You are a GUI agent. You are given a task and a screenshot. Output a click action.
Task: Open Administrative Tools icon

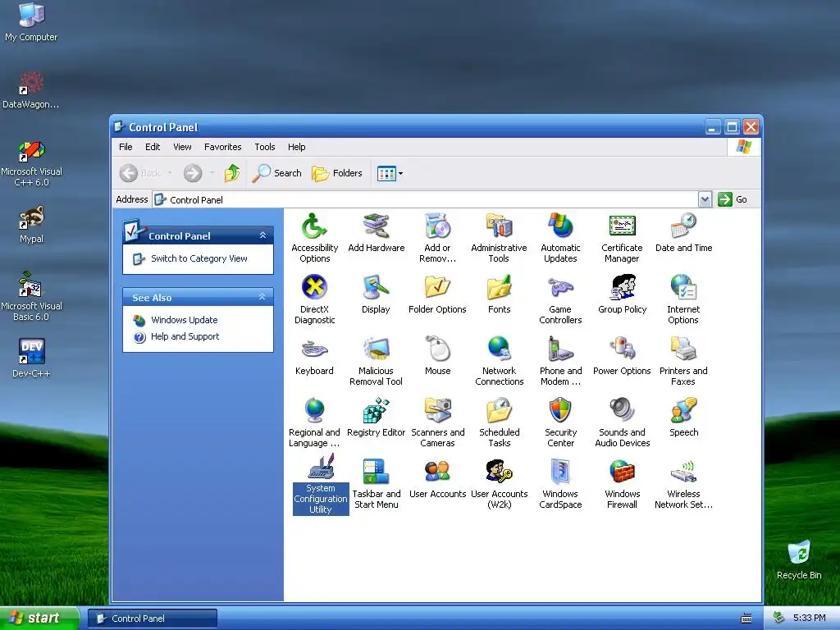tap(499, 238)
